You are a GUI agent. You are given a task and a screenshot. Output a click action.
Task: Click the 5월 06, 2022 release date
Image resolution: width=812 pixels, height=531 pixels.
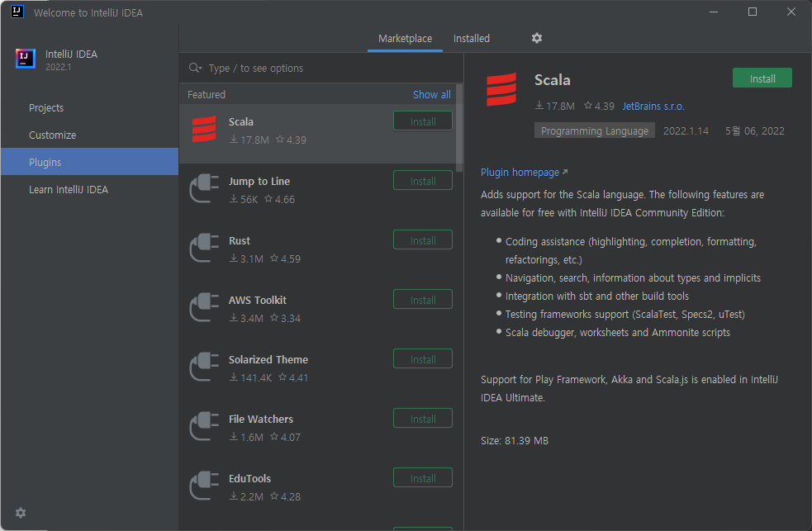[x=754, y=131]
